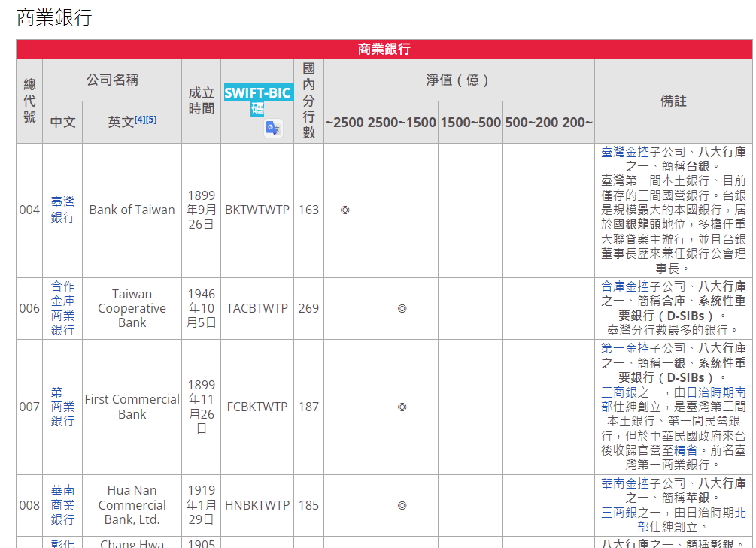This screenshot has height=548, width=756.
Task: Click the 1500~500 sub-header
Action: pyautogui.click(x=471, y=122)
